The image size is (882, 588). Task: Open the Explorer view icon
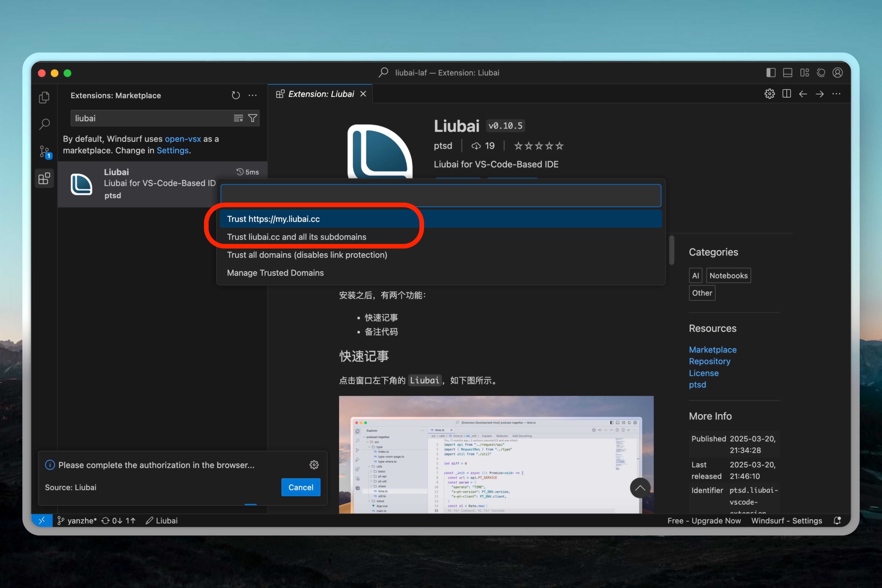pyautogui.click(x=44, y=97)
